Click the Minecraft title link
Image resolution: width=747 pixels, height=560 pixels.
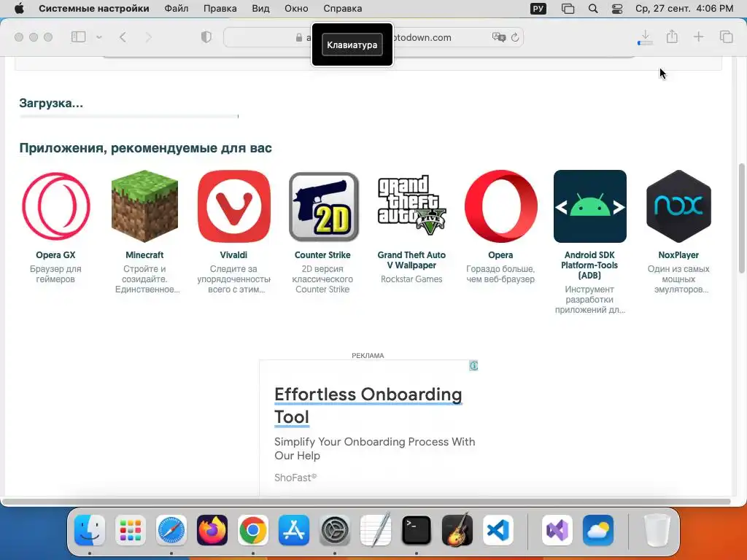[144, 254]
